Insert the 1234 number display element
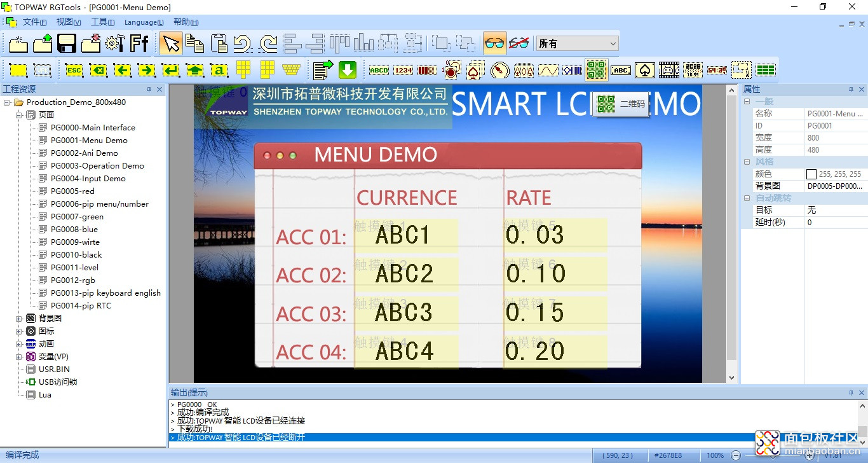 [x=403, y=70]
